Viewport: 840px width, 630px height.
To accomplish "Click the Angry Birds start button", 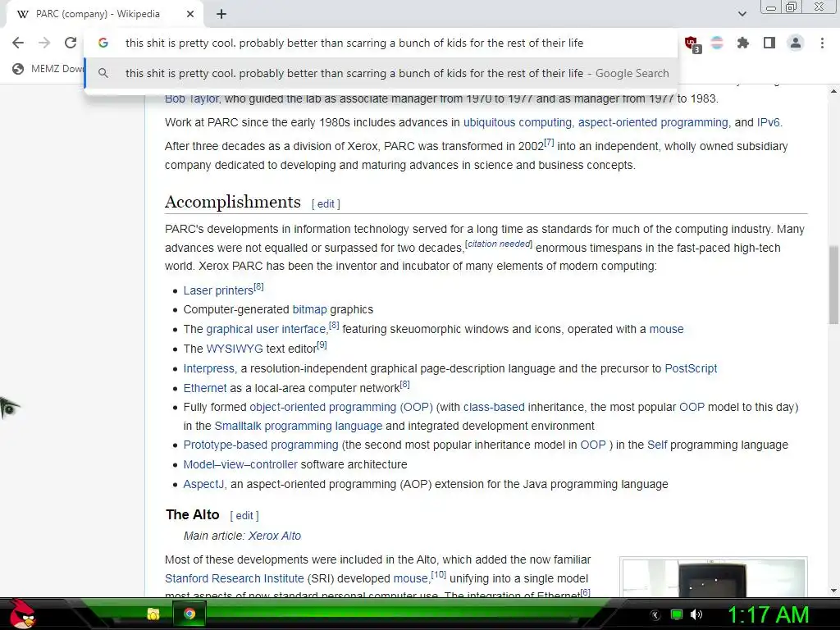I will (x=21, y=614).
